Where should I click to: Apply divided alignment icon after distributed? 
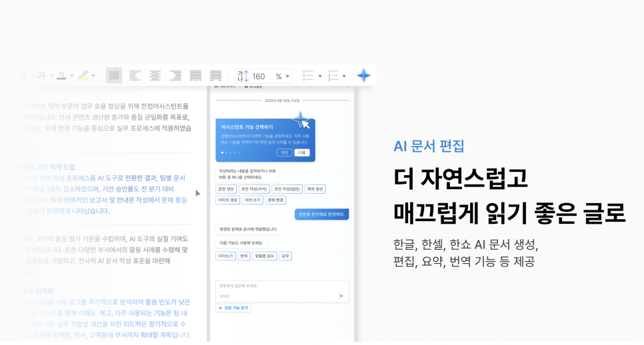[215, 75]
